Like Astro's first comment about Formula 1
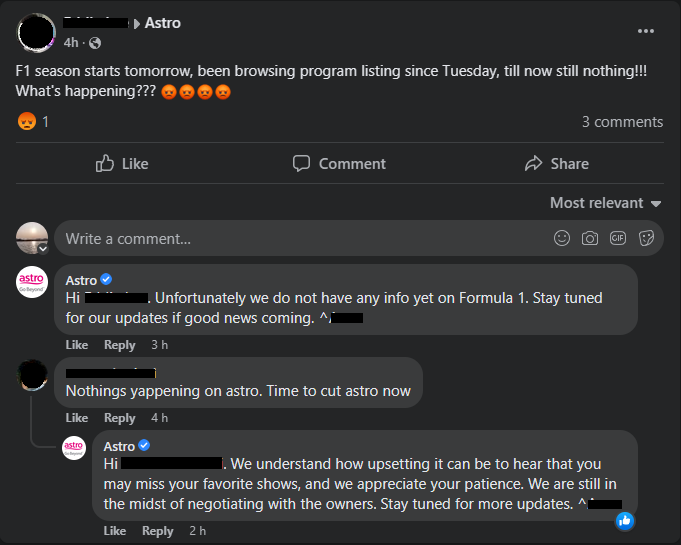The width and height of the screenshot is (681, 545). click(x=77, y=345)
